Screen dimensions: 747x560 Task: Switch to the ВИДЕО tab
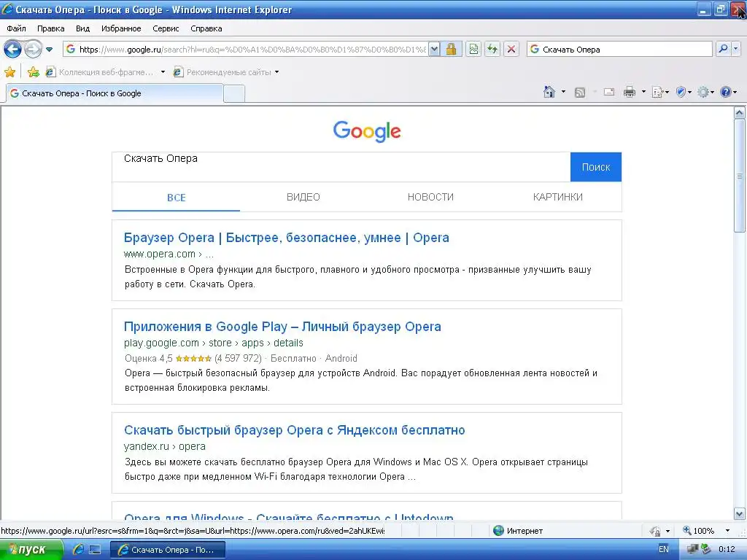point(303,197)
